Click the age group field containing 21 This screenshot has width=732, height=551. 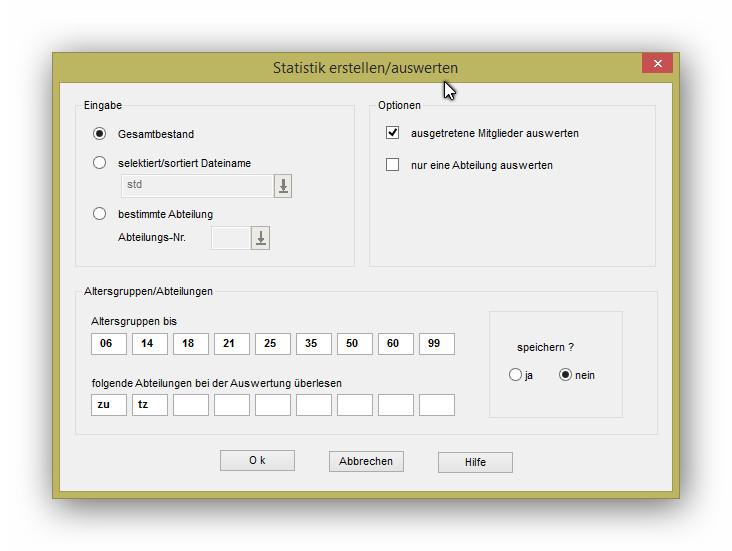231,344
